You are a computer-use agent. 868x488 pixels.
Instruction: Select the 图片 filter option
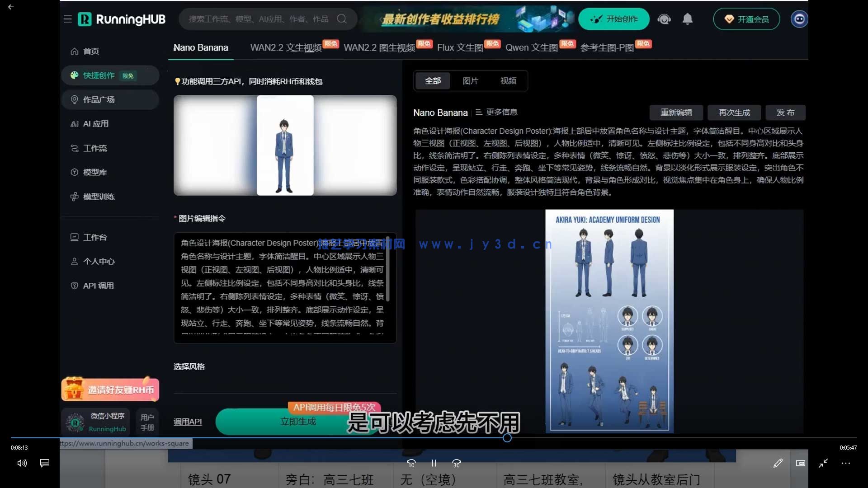[470, 80]
